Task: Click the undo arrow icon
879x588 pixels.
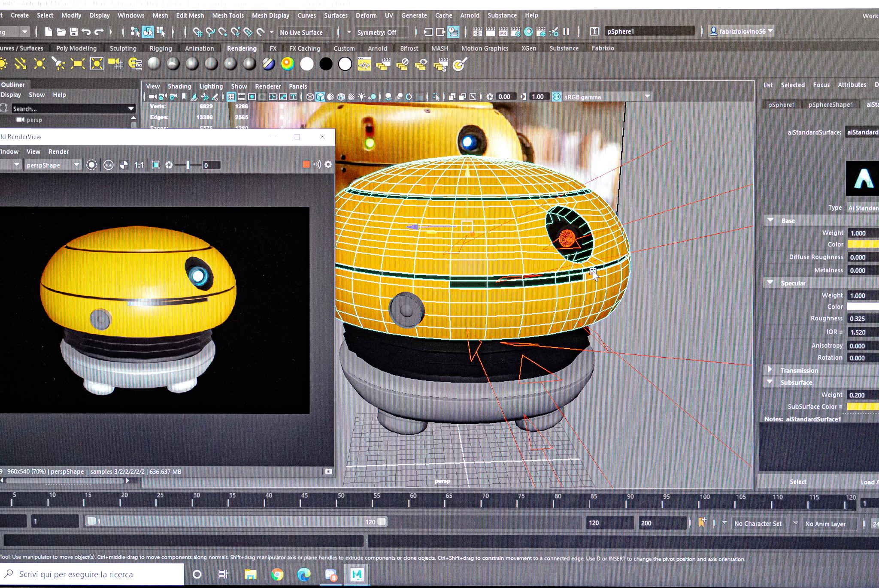Action: click(86, 32)
